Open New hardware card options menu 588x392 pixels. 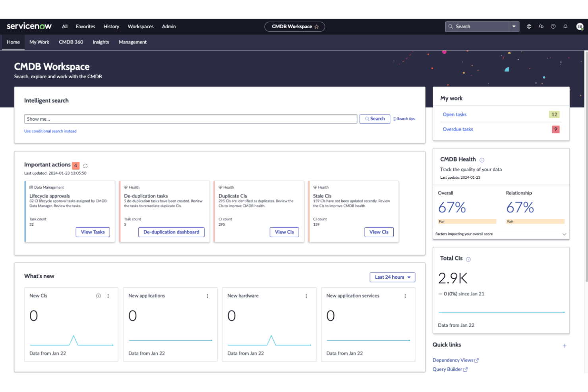(306, 296)
